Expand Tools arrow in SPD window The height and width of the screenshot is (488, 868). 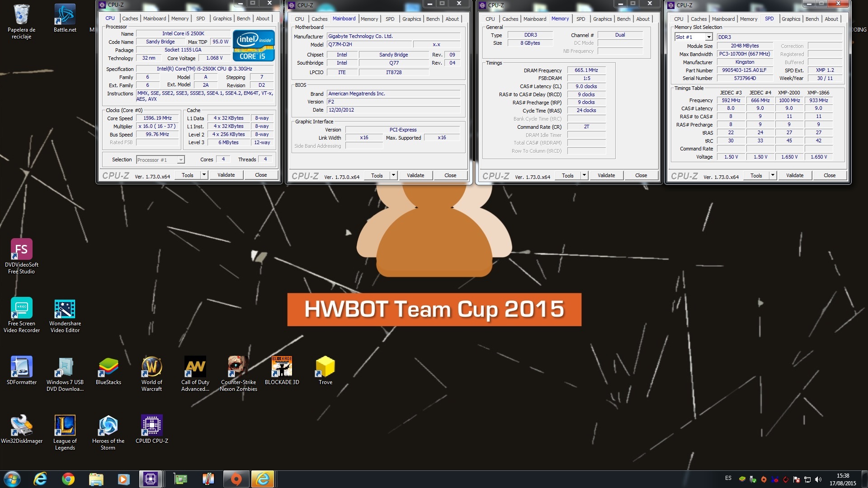(x=773, y=175)
